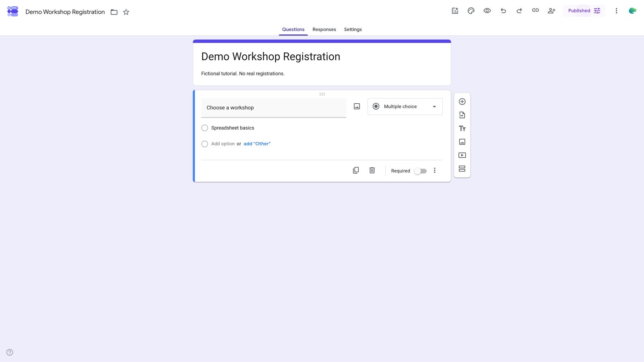Open the account avatar
This screenshot has height=362, width=644.
(632, 11)
